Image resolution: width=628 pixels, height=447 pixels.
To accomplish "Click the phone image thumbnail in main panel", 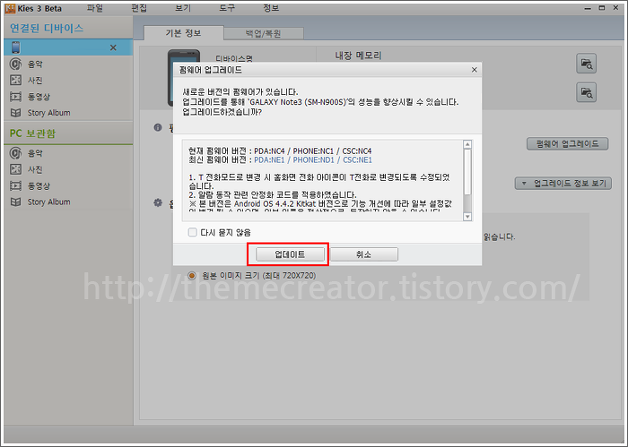I will [183, 78].
